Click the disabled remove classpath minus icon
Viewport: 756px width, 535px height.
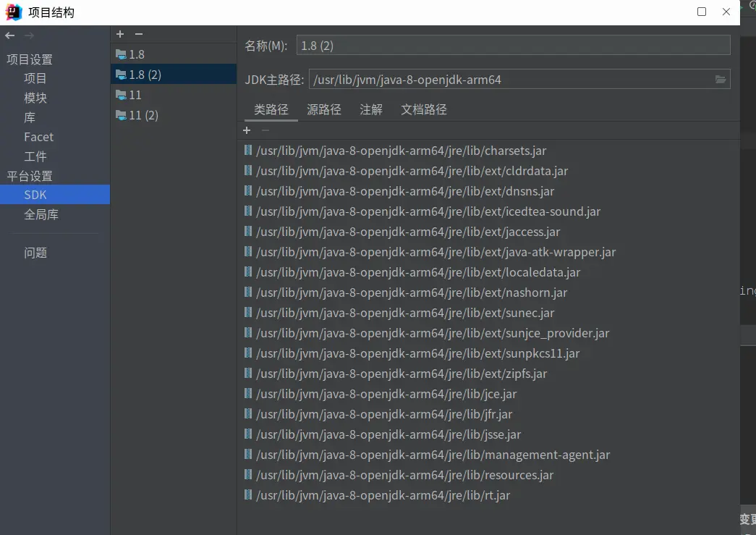click(x=266, y=130)
